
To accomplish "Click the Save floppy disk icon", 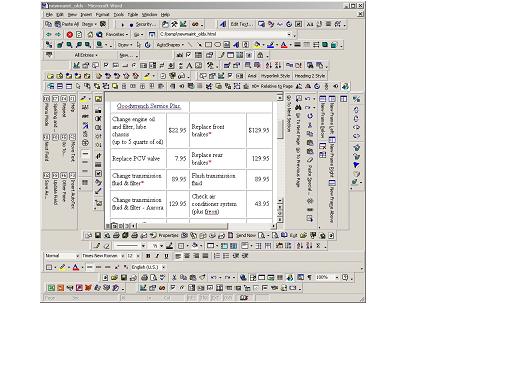I will 124,277.
